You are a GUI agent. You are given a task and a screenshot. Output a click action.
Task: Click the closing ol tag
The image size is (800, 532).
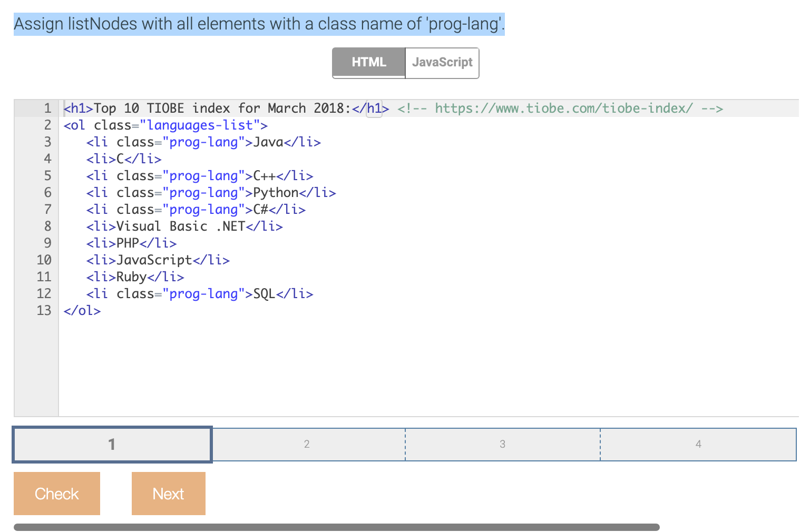point(82,311)
